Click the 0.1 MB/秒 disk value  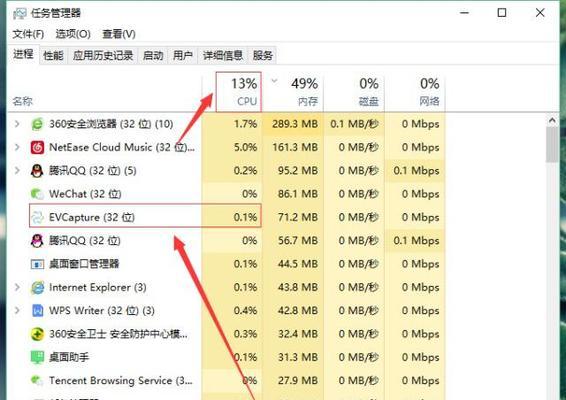click(x=354, y=124)
